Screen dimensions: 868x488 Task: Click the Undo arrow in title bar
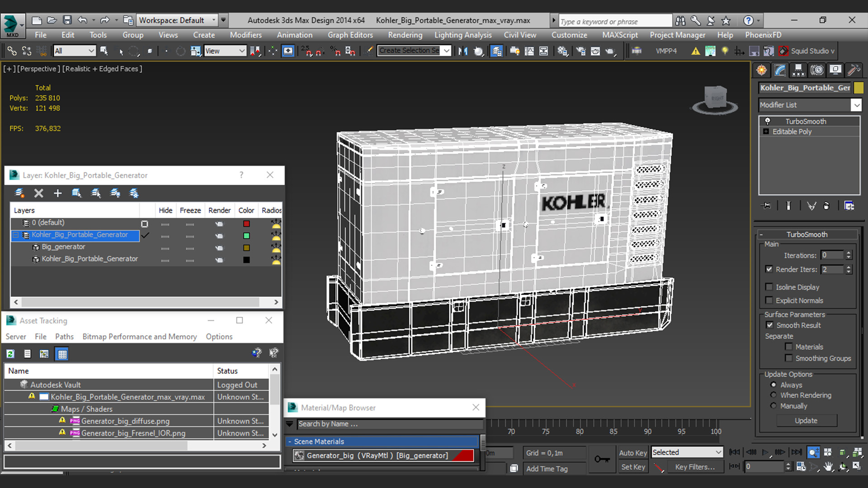click(82, 20)
